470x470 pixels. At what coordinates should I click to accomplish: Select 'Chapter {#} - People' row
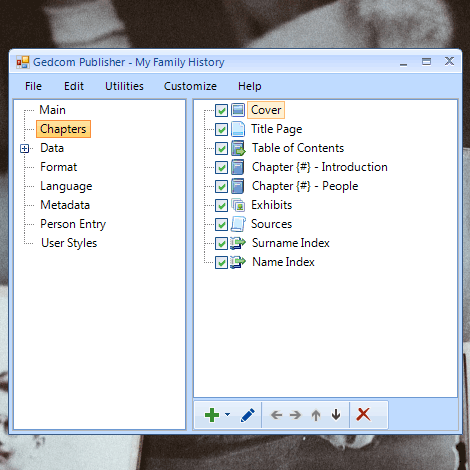click(x=305, y=186)
